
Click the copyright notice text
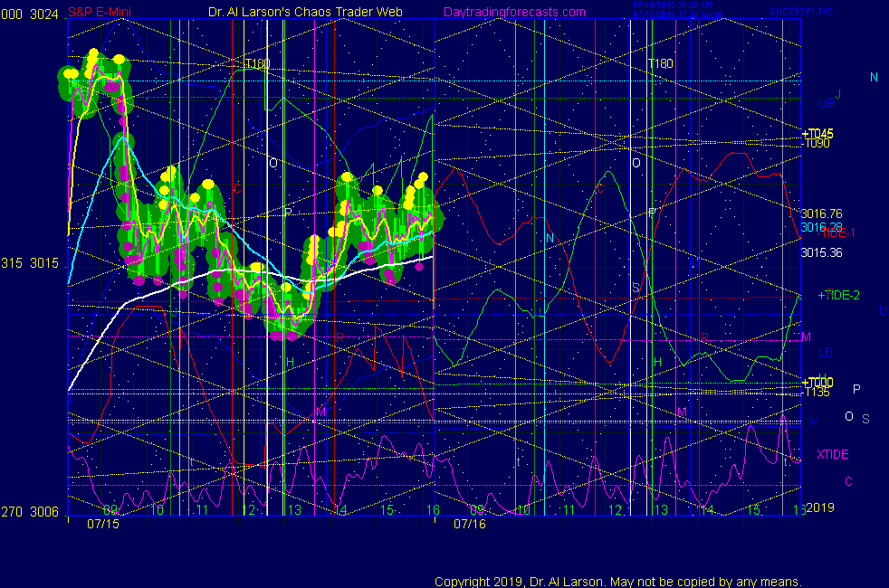click(618, 582)
